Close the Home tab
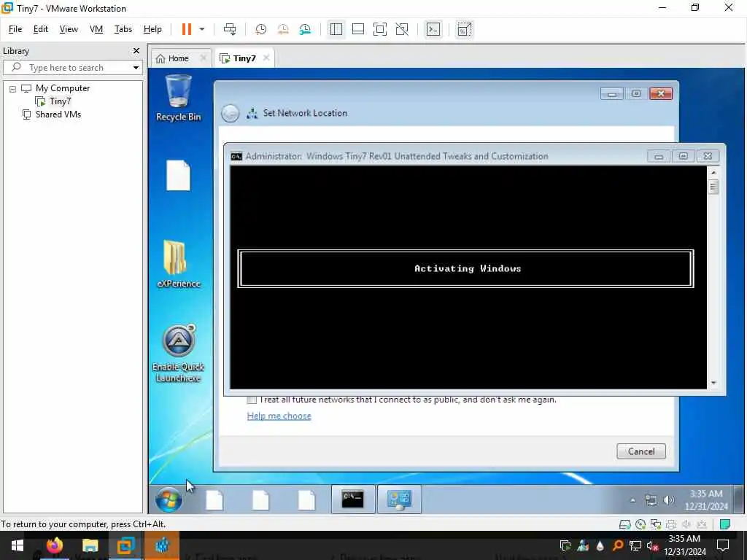This screenshot has width=747, height=560. tap(204, 58)
